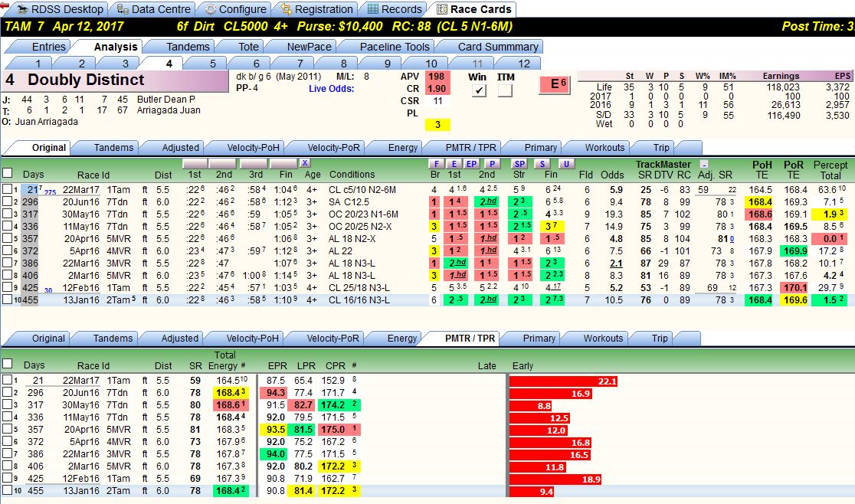The height and width of the screenshot is (504, 855).
Task: Click the red E6 run-style badge
Action: point(554,84)
